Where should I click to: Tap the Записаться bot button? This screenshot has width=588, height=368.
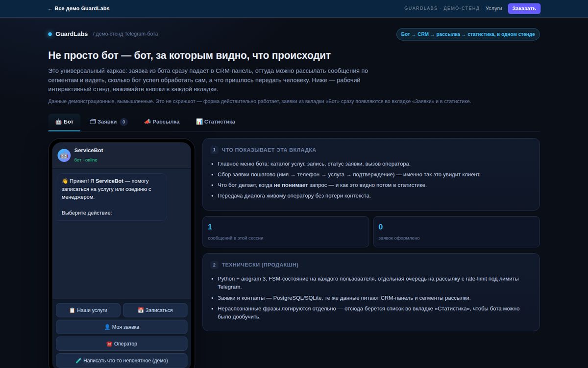155,310
